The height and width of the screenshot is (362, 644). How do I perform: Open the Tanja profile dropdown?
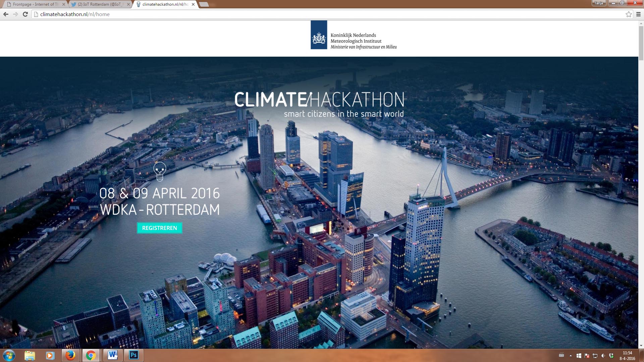pyautogui.click(x=599, y=3)
